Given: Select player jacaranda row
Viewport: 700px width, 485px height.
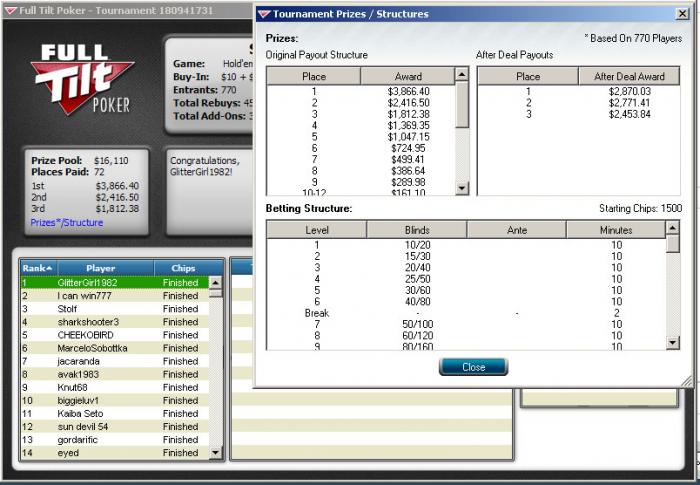Looking at the screenshot, I should pyautogui.click(x=115, y=361).
